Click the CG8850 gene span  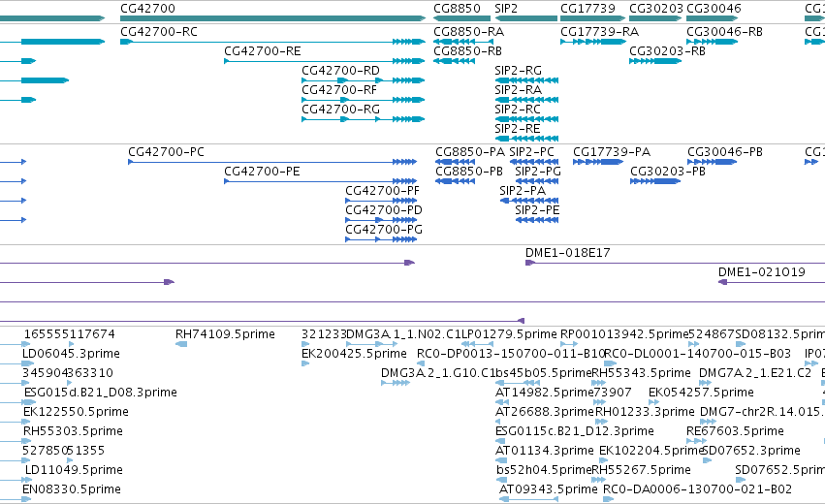[462, 18]
